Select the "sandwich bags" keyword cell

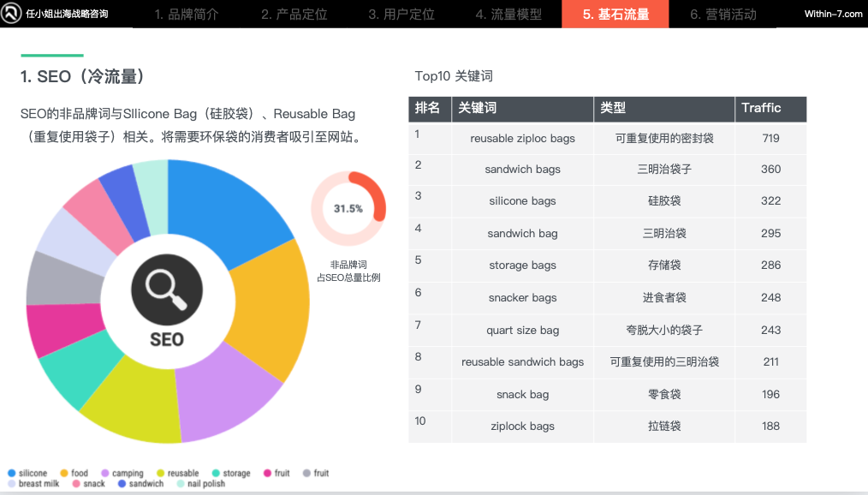pyautogui.click(x=522, y=170)
